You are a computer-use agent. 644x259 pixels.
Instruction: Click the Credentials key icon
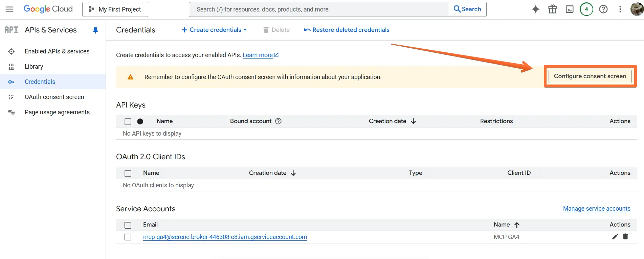click(x=11, y=82)
